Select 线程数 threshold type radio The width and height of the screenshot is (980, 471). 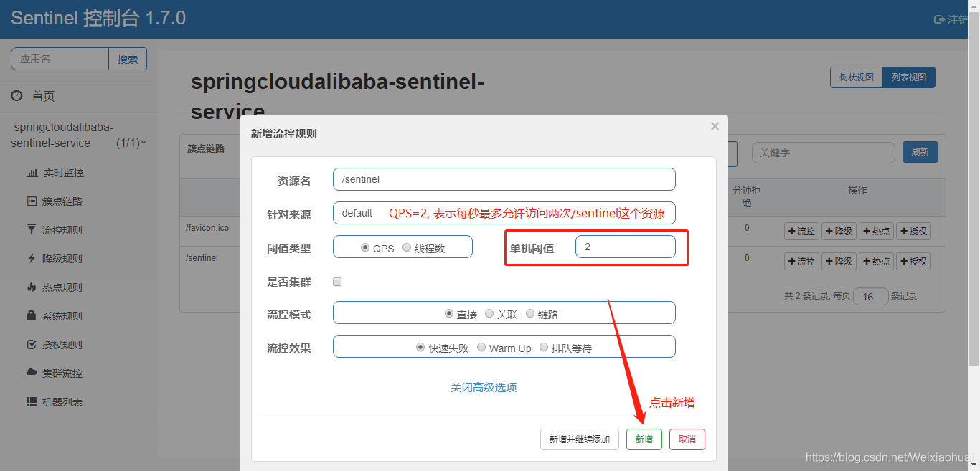coord(407,247)
